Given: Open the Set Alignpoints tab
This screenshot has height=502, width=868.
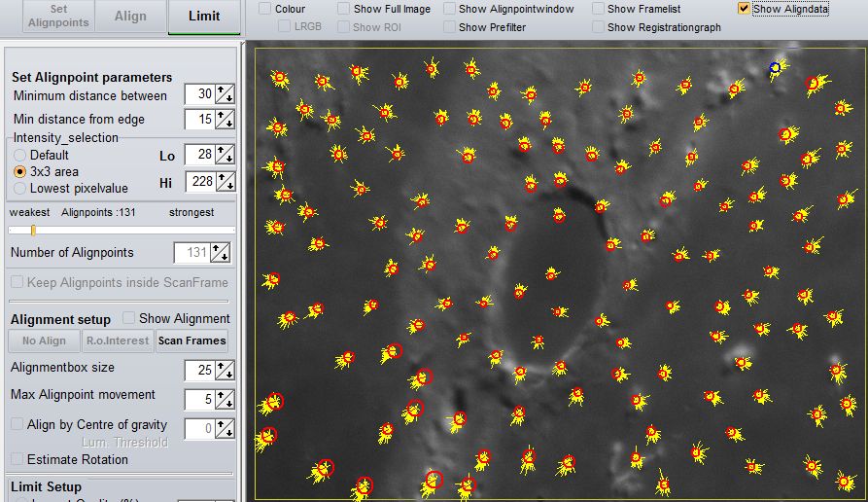Looking at the screenshot, I should point(58,16).
